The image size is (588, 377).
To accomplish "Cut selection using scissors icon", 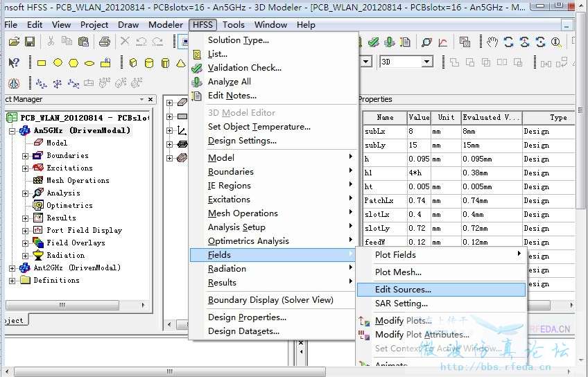I will point(51,41).
